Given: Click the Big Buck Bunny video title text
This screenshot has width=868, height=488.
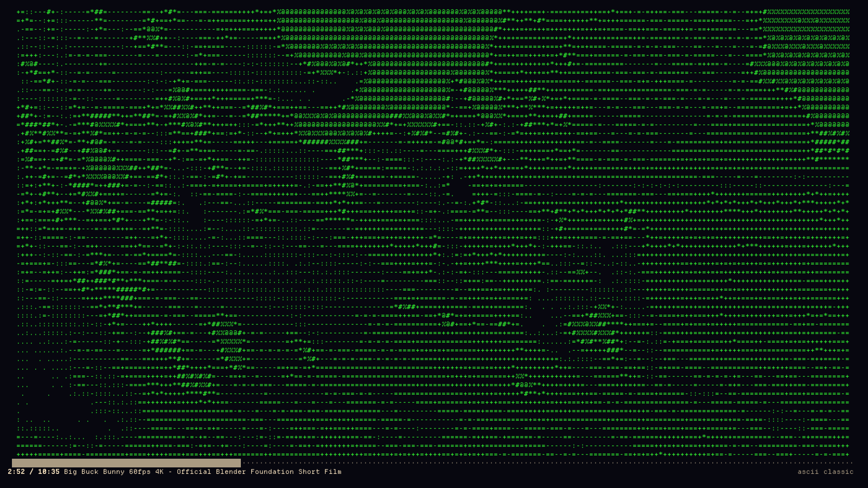Looking at the screenshot, I should pyautogui.click(x=203, y=472).
